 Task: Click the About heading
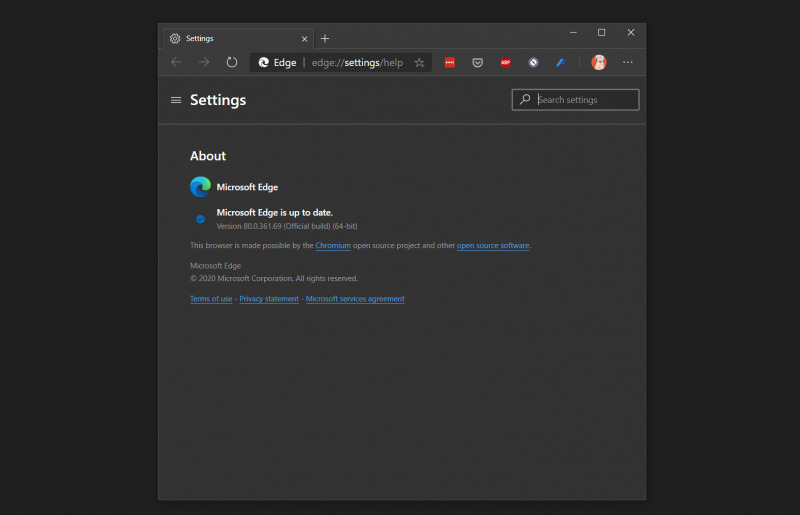pyautogui.click(x=208, y=156)
